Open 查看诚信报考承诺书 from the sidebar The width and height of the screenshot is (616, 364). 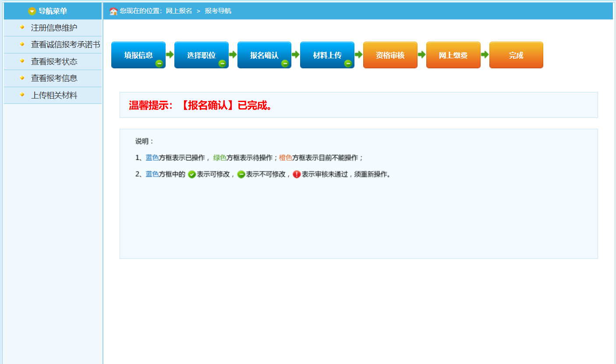[65, 45]
